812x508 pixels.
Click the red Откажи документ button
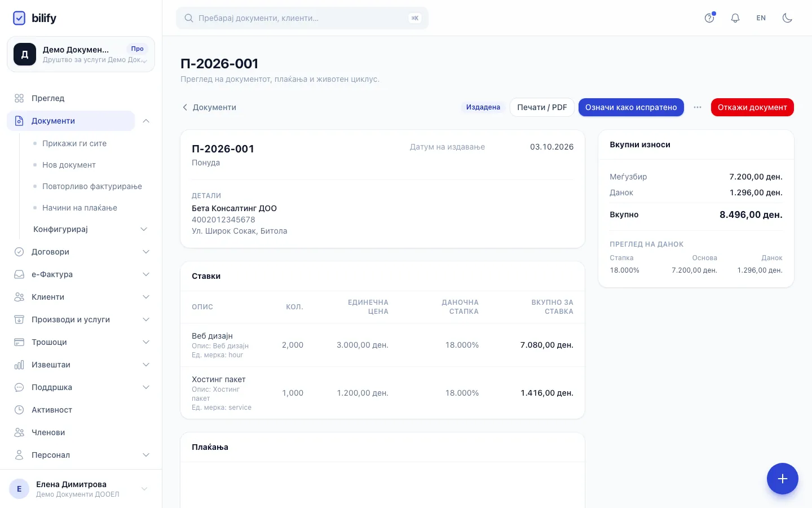point(752,107)
